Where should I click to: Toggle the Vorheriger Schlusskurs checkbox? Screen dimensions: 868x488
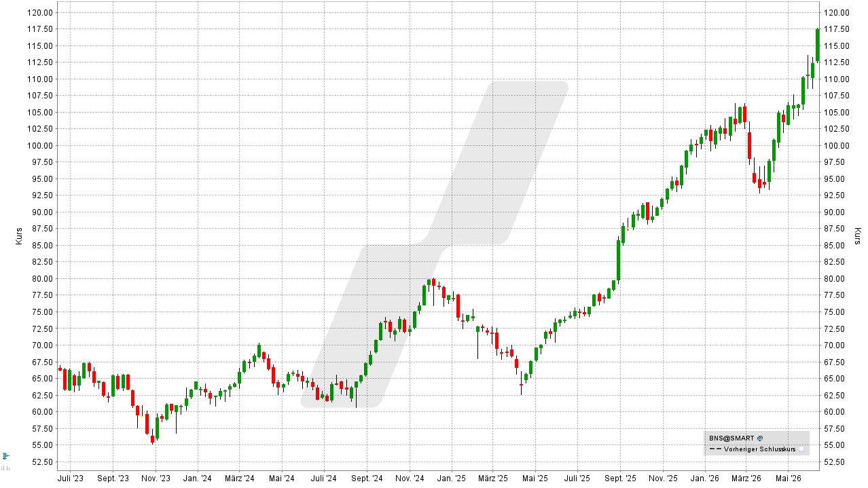801,449
